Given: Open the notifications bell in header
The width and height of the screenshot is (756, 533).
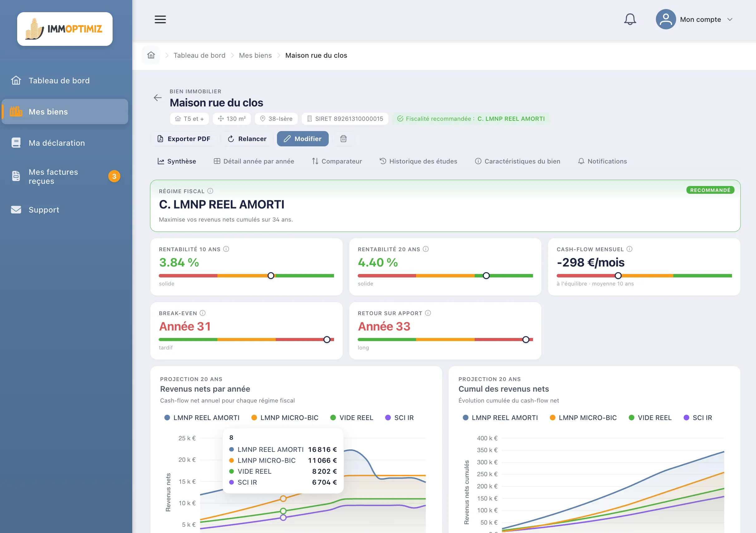Looking at the screenshot, I should [x=630, y=19].
